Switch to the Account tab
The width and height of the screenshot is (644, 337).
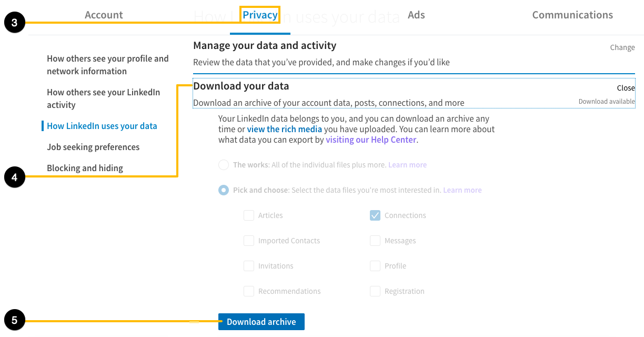click(103, 15)
